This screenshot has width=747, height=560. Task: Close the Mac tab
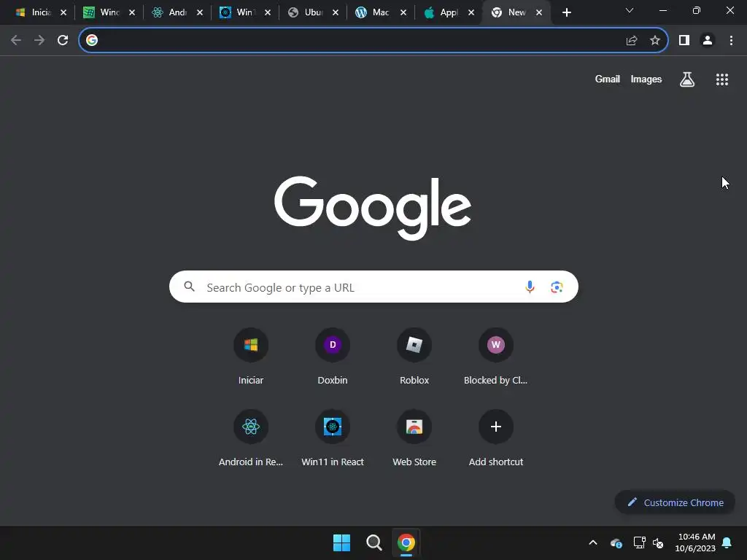[x=403, y=12]
